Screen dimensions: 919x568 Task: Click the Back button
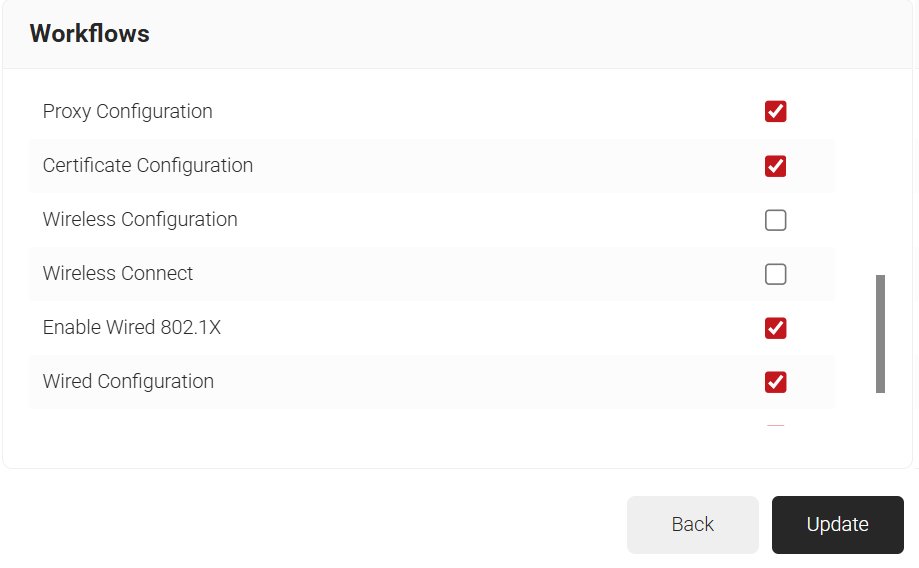coord(692,525)
